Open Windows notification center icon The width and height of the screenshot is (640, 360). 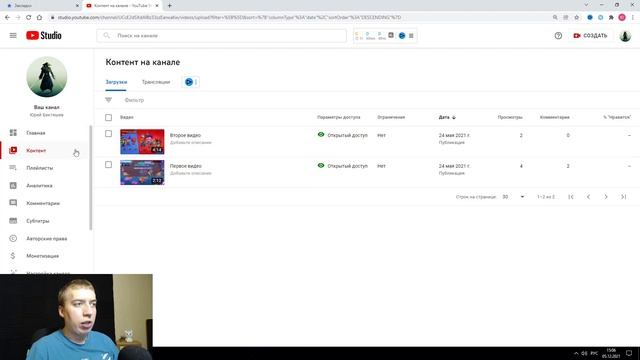pos(629,353)
